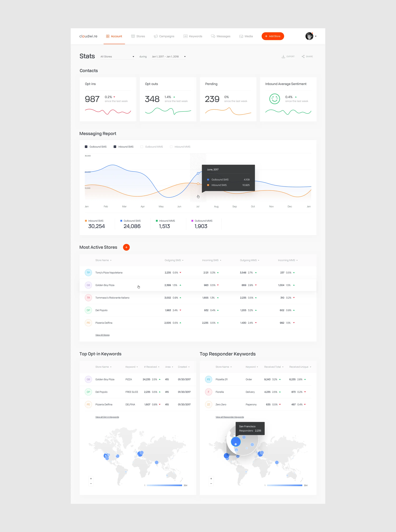396x532 pixels.
Task: Click the Share icon
Action: [303, 57]
